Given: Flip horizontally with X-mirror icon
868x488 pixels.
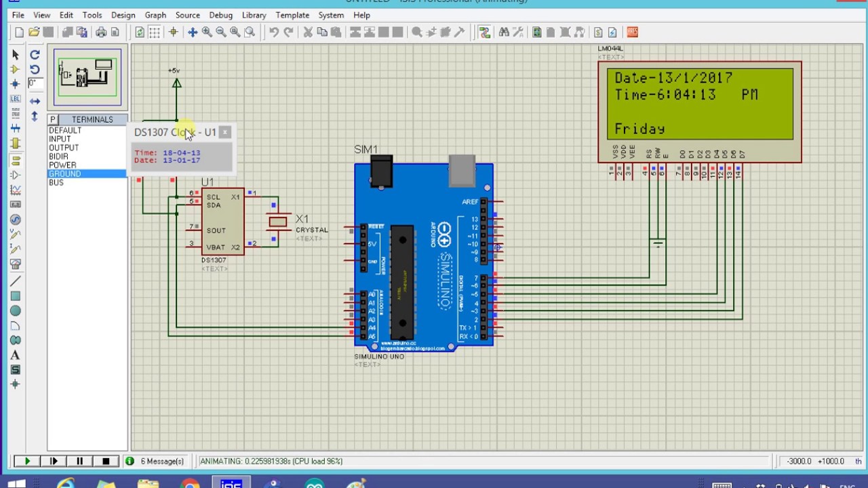Looking at the screenshot, I should pos(35,100).
